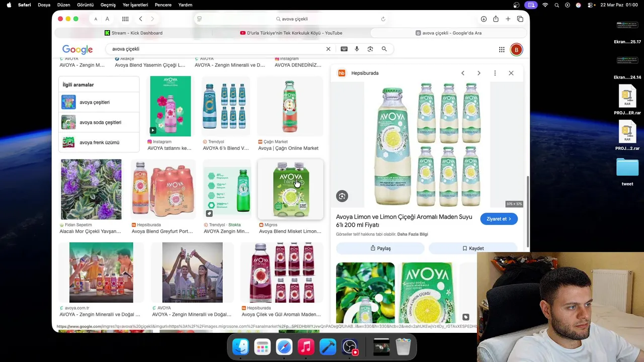This screenshot has width=644, height=362.
Task: Open the Hepsiburada source in preview header
Action: (x=358, y=73)
